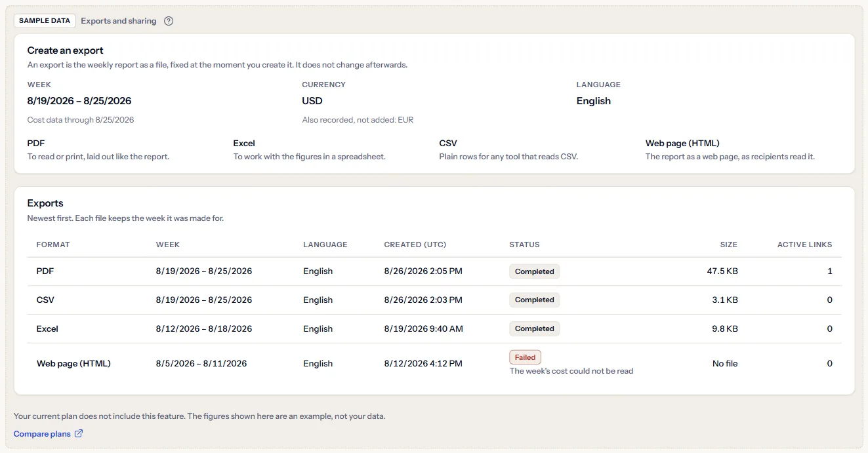Click the external-link icon next to Compare plans

pyautogui.click(x=79, y=433)
